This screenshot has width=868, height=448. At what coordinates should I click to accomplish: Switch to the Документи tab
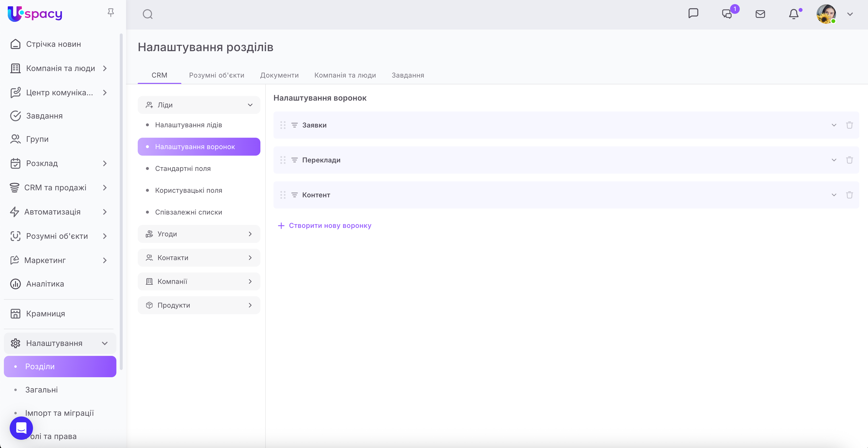(279, 75)
